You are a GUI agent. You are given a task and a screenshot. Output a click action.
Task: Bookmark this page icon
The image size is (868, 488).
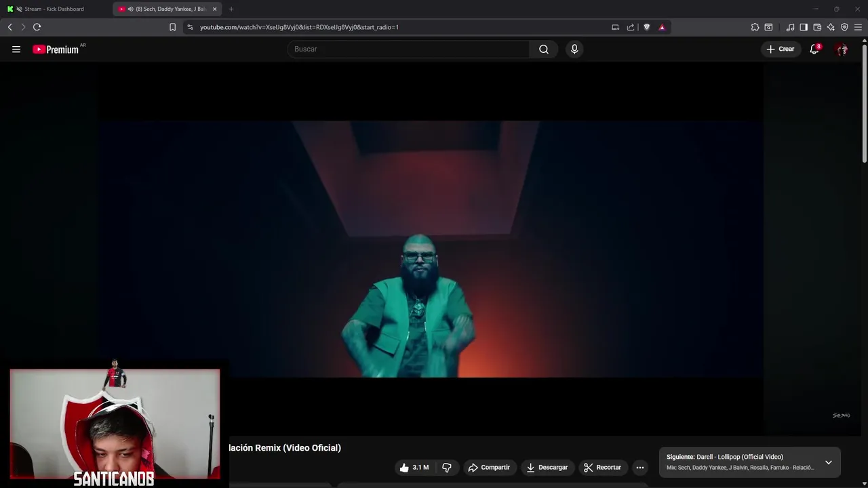(172, 27)
